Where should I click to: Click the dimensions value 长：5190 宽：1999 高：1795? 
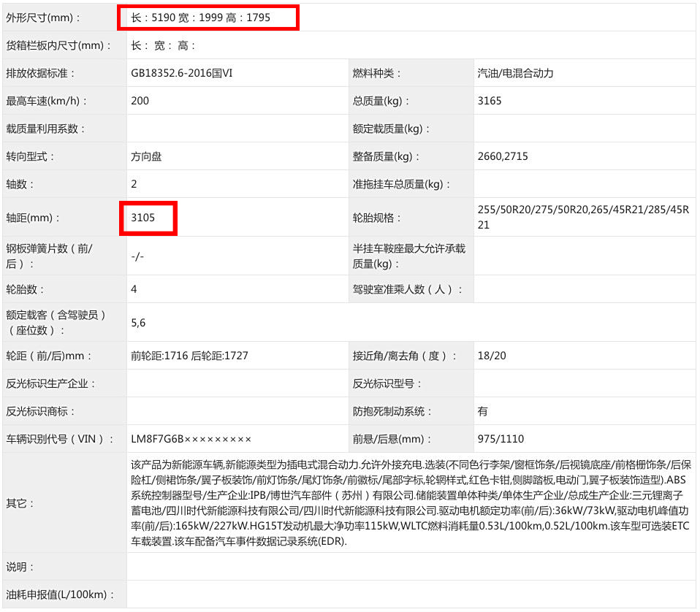click(x=200, y=18)
